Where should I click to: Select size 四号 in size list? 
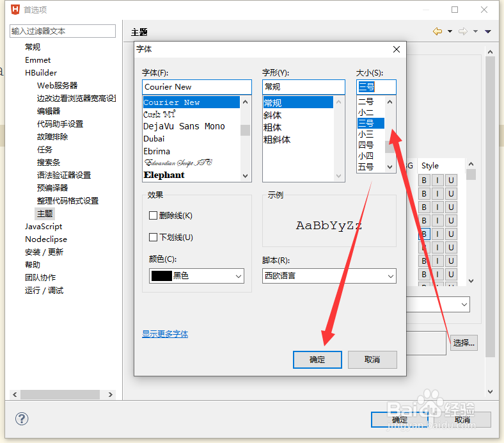[366, 145]
